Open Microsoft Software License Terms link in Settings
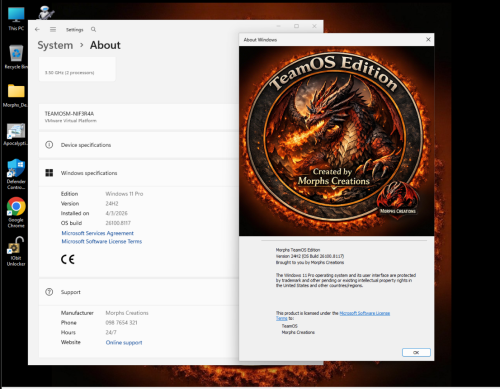This screenshot has width=500, height=389. point(102,241)
